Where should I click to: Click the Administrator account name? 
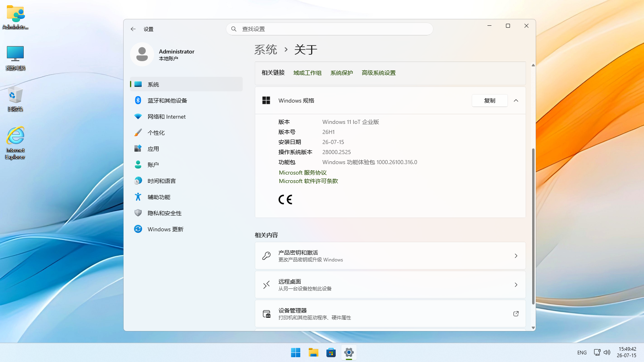177,51
